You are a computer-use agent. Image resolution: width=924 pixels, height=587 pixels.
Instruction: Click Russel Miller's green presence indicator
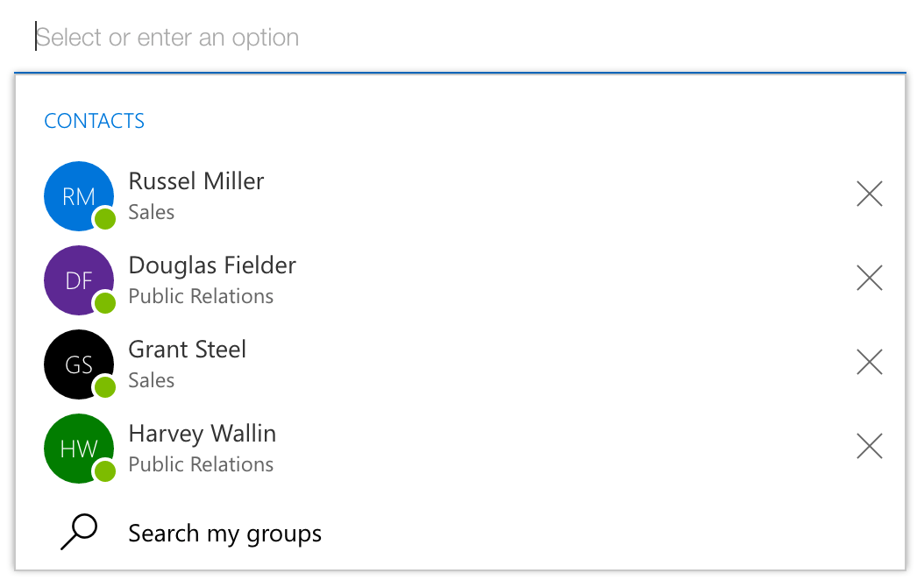point(105,219)
